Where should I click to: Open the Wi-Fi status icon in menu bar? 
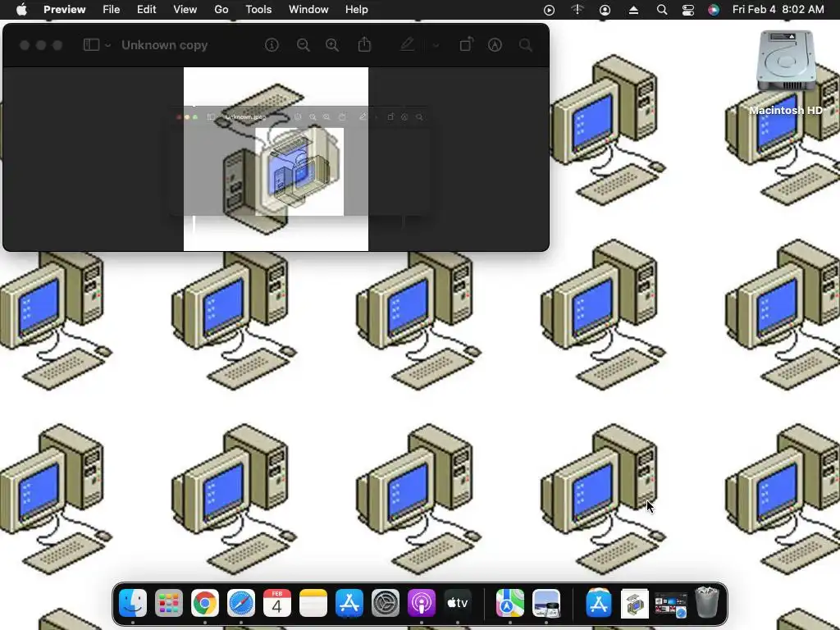[577, 10]
